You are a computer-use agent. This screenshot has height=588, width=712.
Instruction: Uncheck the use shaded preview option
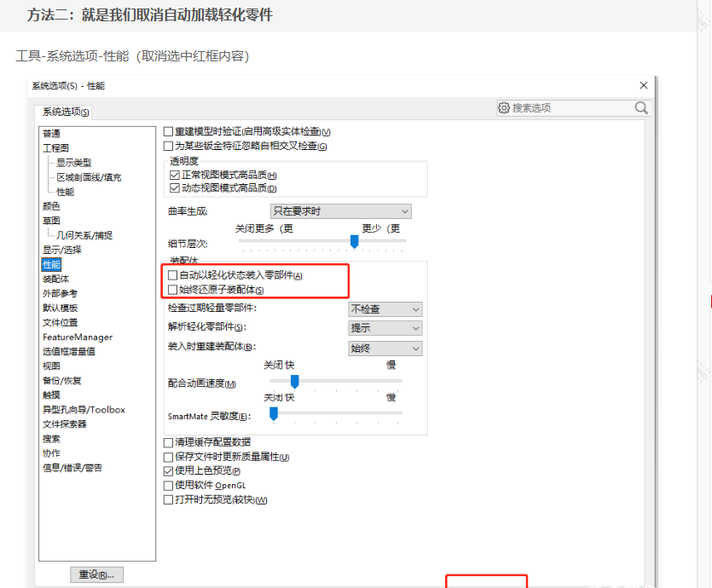[168, 470]
